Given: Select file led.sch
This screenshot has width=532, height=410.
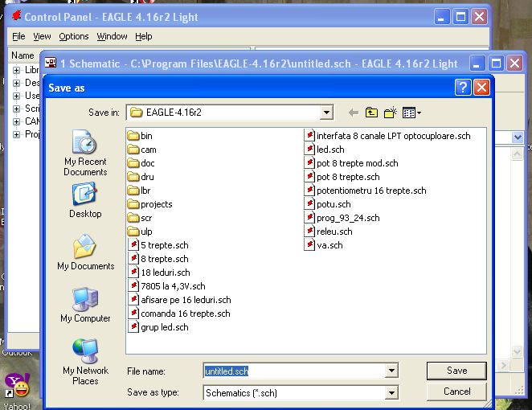Looking at the screenshot, I should (325, 150).
